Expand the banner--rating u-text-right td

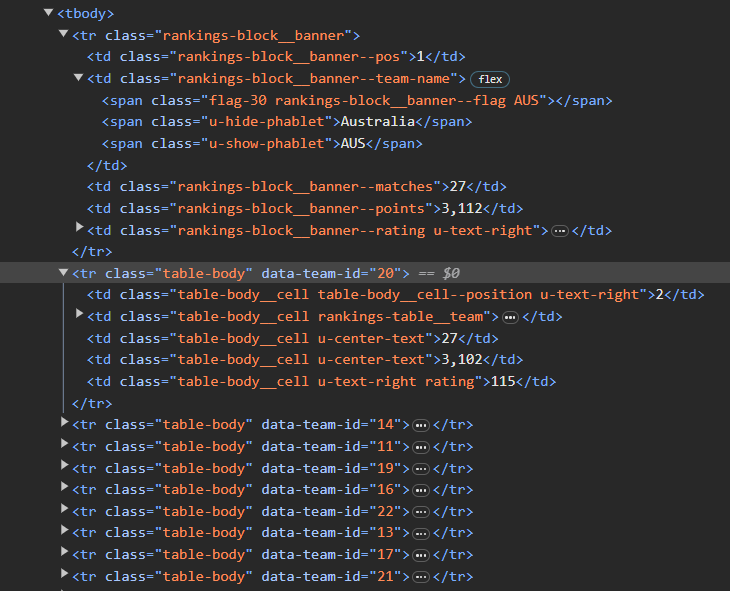tap(79, 229)
